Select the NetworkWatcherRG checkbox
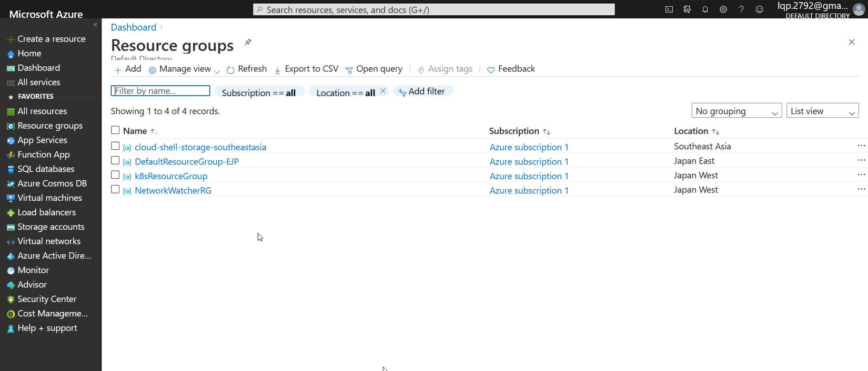This screenshot has height=371, width=868. pyautogui.click(x=115, y=189)
